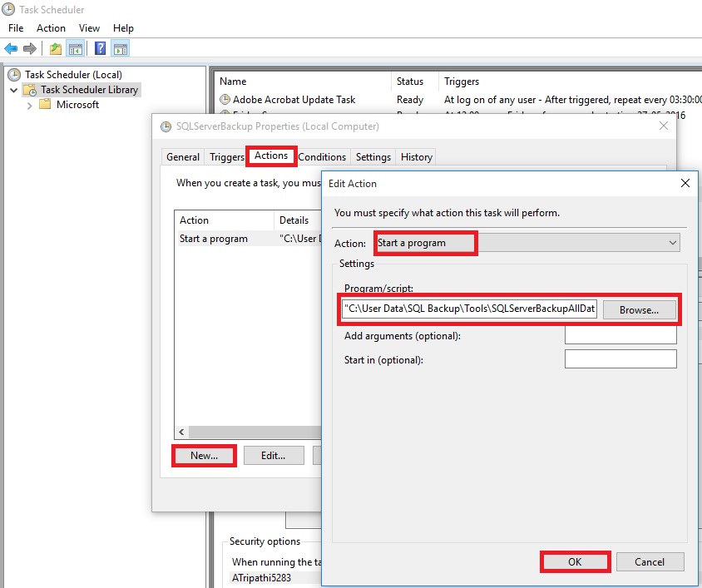Click the Adobe Acrobat Update Task clock icon
Viewport: 702px width, 588px height.
[225, 100]
